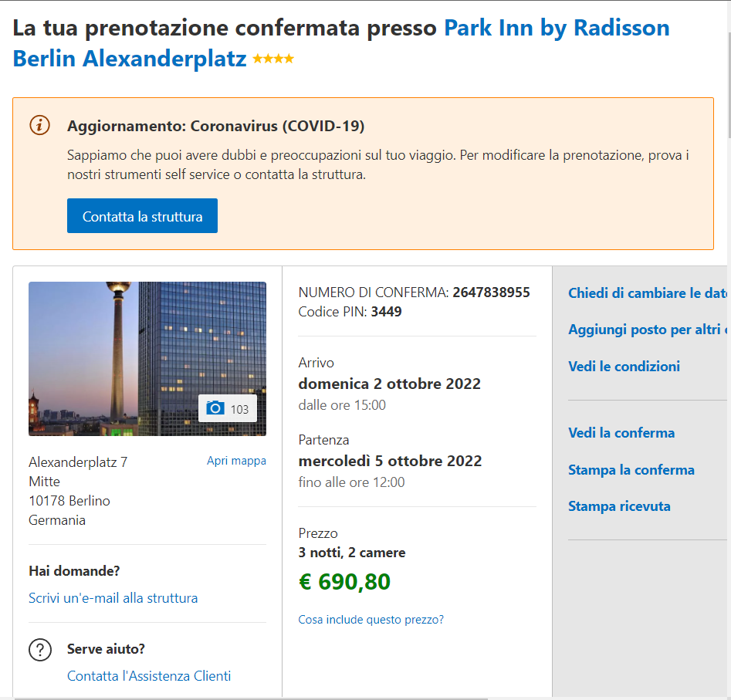This screenshot has height=700, width=731.
Task: Open Vedi le condizioni
Action: [624, 367]
